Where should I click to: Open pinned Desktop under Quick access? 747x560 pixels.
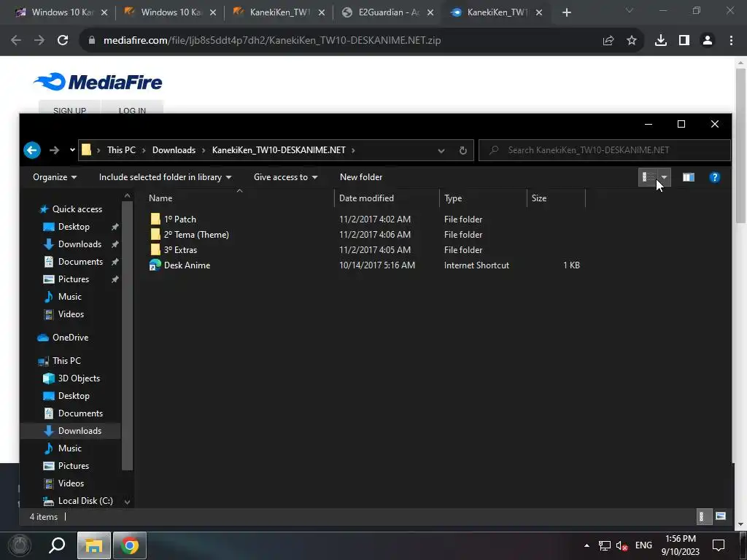(74, 227)
